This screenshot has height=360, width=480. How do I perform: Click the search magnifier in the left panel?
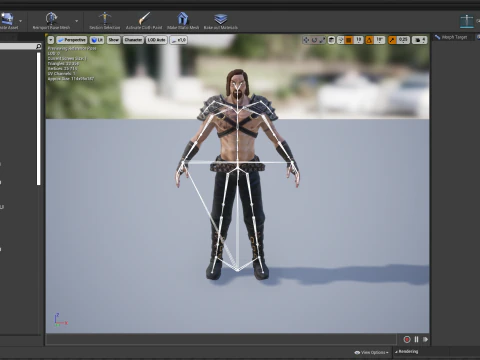point(39,46)
